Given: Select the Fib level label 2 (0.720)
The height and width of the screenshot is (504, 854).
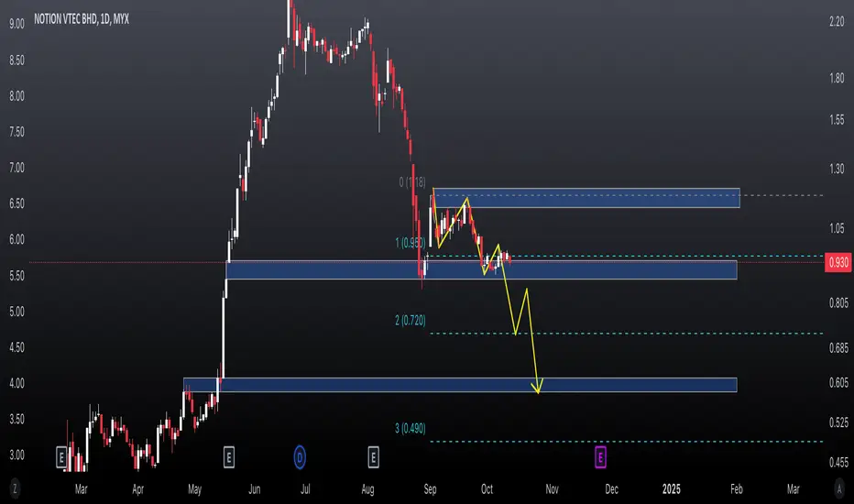Looking at the screenshot, I should point(411,321).
